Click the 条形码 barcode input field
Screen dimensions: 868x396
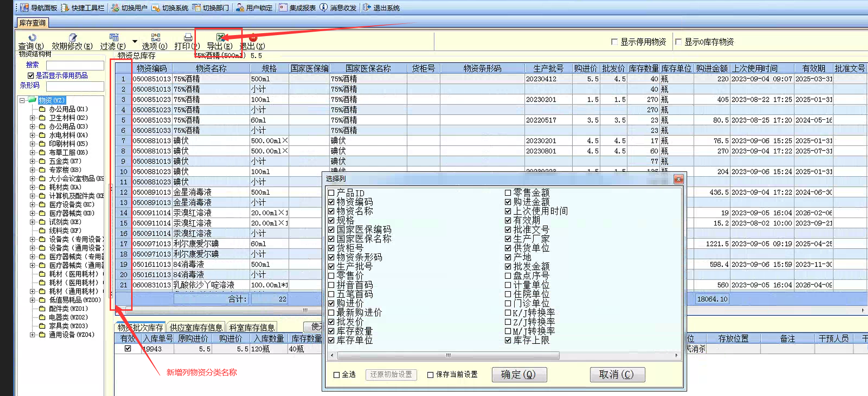[75, 86]
